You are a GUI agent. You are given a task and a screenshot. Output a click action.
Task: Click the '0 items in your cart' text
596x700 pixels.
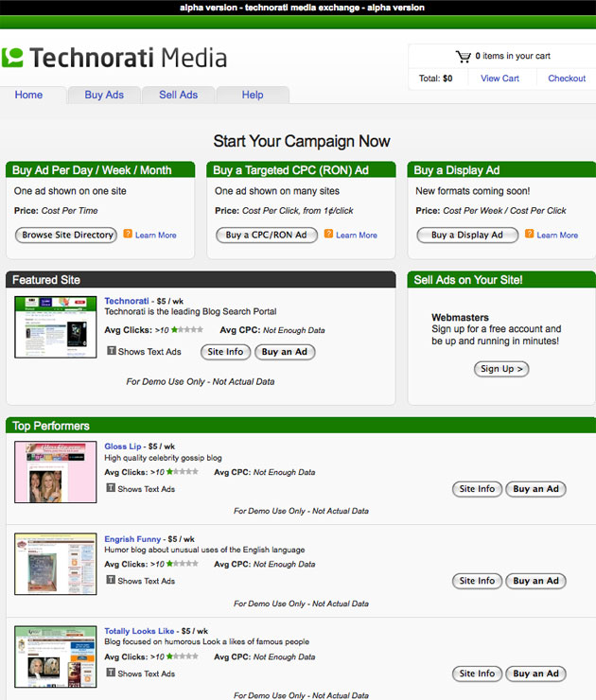pos(513,56)
